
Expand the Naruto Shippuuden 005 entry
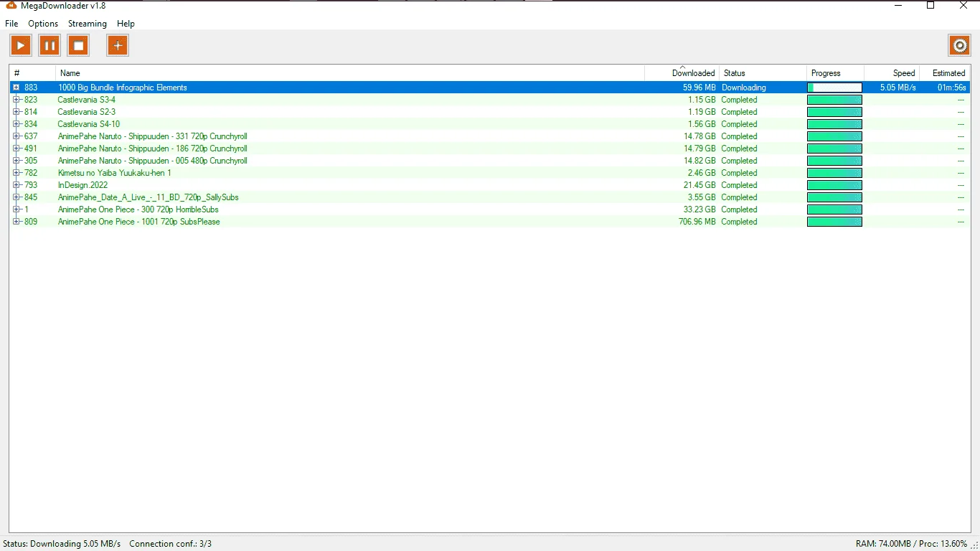click(17, 161)
